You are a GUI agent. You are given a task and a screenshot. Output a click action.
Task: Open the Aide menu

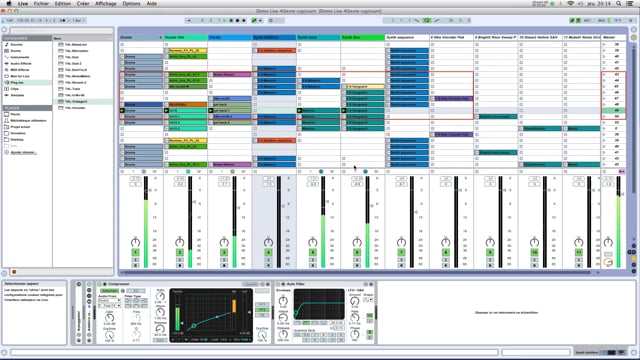pos(152,3)
